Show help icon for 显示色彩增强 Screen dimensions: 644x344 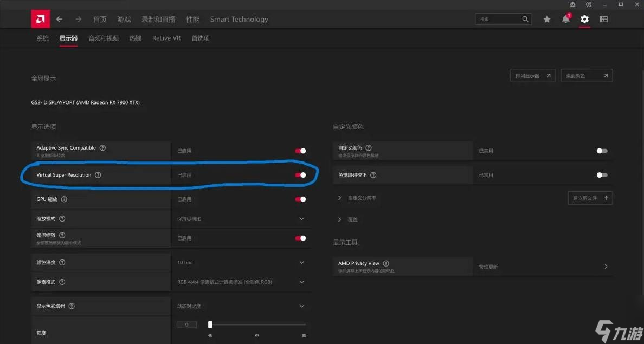72,306
